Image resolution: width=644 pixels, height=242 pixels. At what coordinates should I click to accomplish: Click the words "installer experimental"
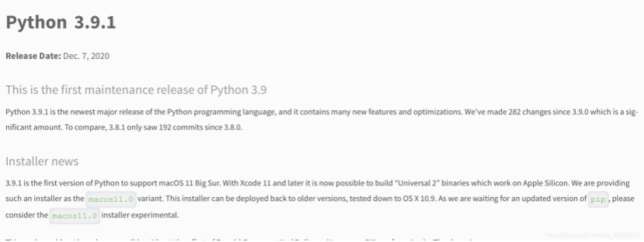point(140,215)
